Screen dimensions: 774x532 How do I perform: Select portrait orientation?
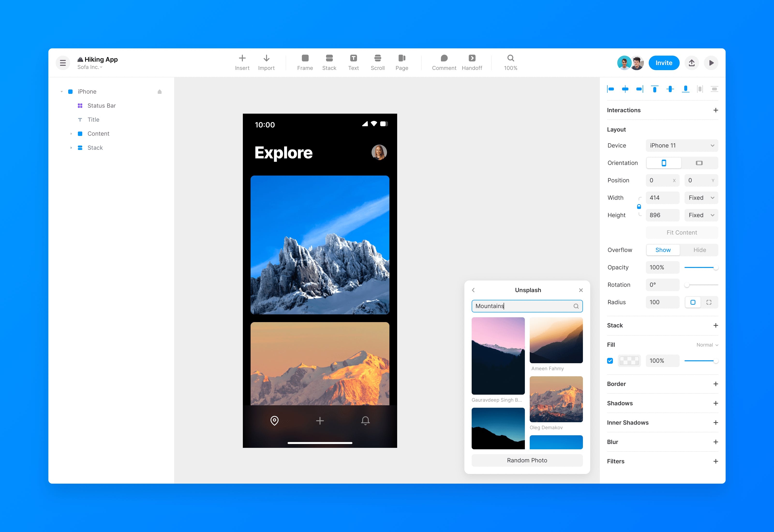click(x=664, y=163)
